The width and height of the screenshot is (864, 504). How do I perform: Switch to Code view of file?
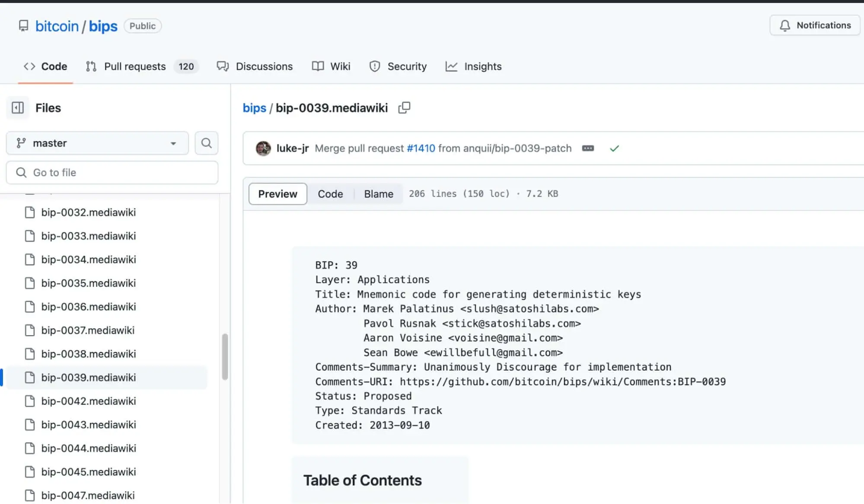330,194
